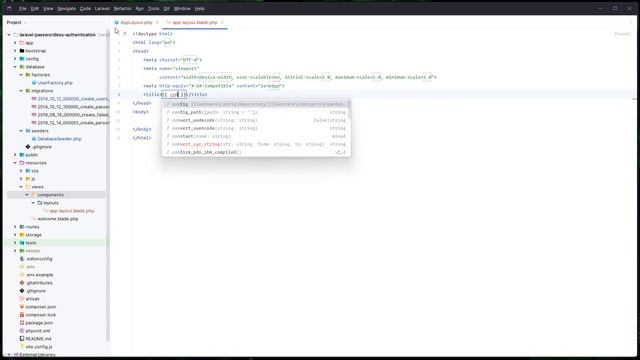Screen dimensions: 640x360
Task: Open the File menu
Action: point(22,9)
